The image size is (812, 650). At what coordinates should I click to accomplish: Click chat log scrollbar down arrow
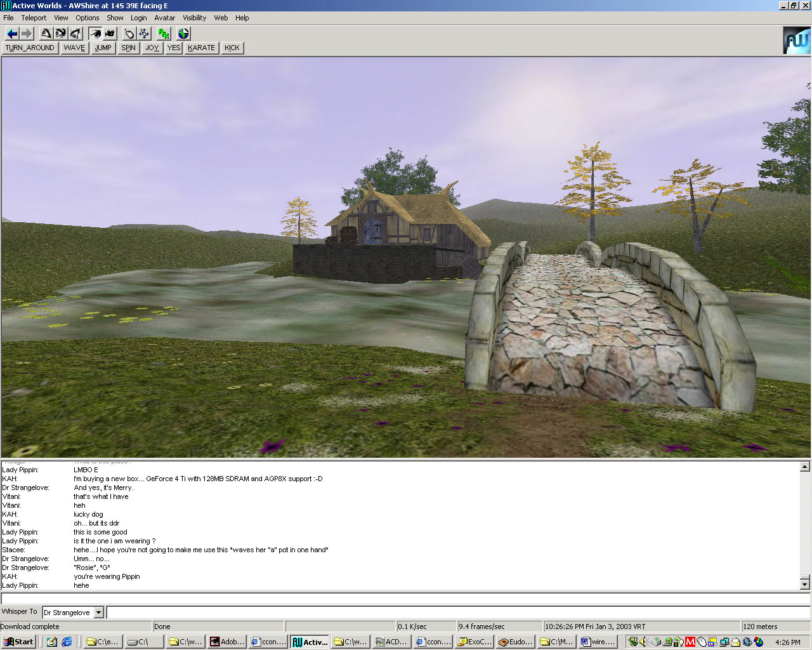(x=804, y=584)
